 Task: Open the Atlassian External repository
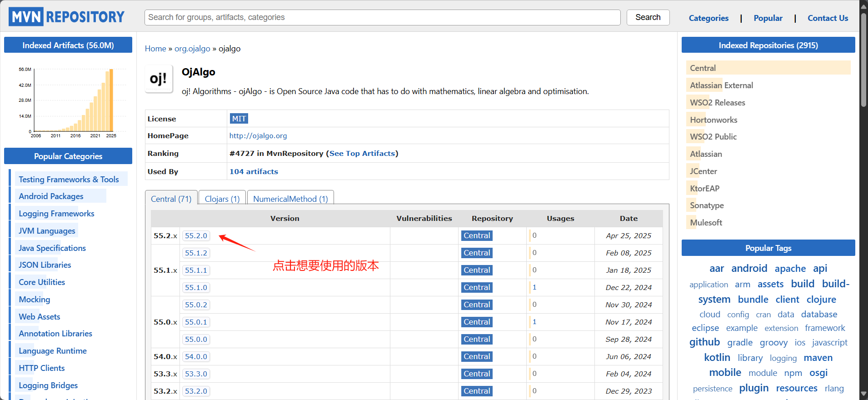(721, 85)
